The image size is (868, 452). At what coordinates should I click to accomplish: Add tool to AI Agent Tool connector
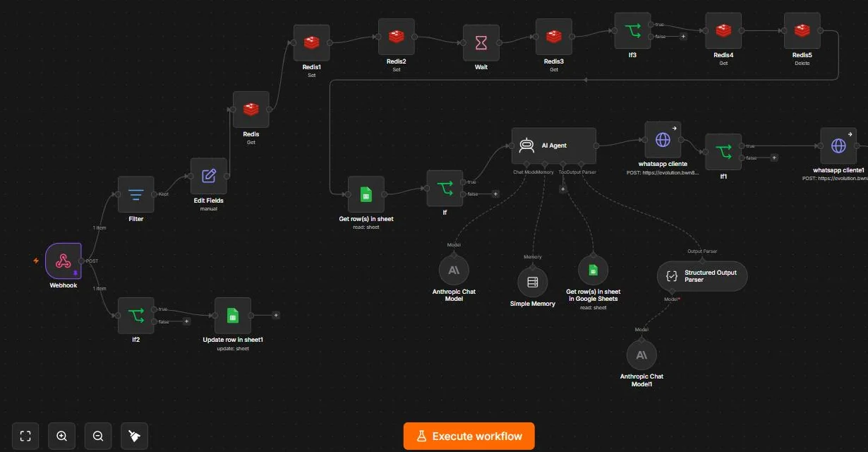(563, 189)
